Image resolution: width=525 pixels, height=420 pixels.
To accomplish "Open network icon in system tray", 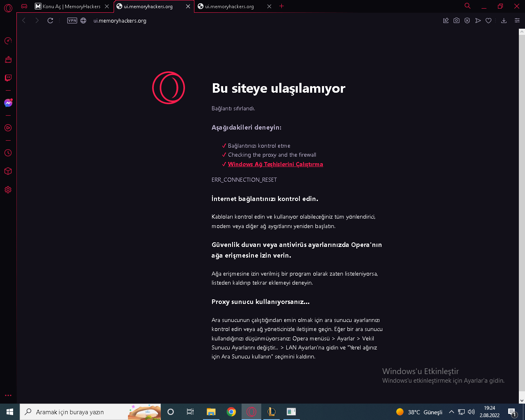I will (x=461, y=412).
